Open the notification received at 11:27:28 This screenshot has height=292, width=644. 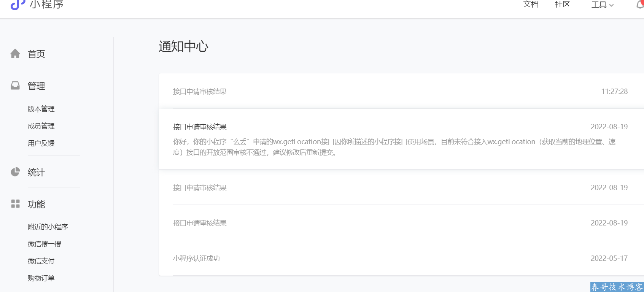point(401,91)
